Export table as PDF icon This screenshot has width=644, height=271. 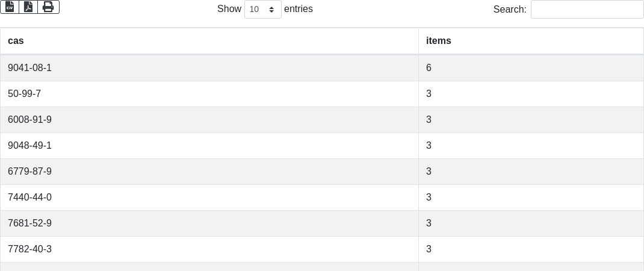click(x=28, y=7)
